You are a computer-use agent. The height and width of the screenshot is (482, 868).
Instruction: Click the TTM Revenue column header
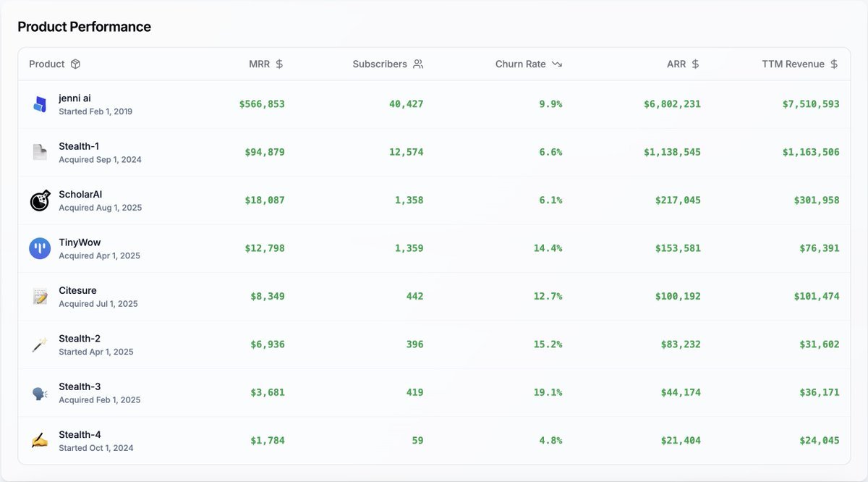(793, 64)
